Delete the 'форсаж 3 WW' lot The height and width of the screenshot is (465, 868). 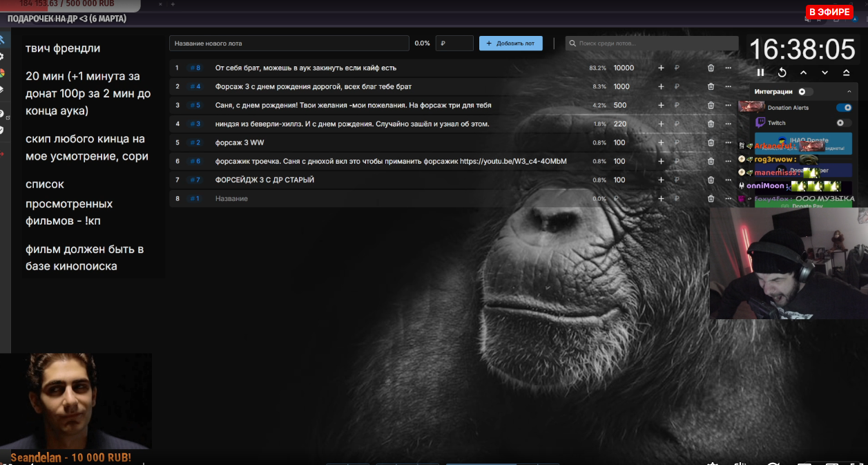711,142
